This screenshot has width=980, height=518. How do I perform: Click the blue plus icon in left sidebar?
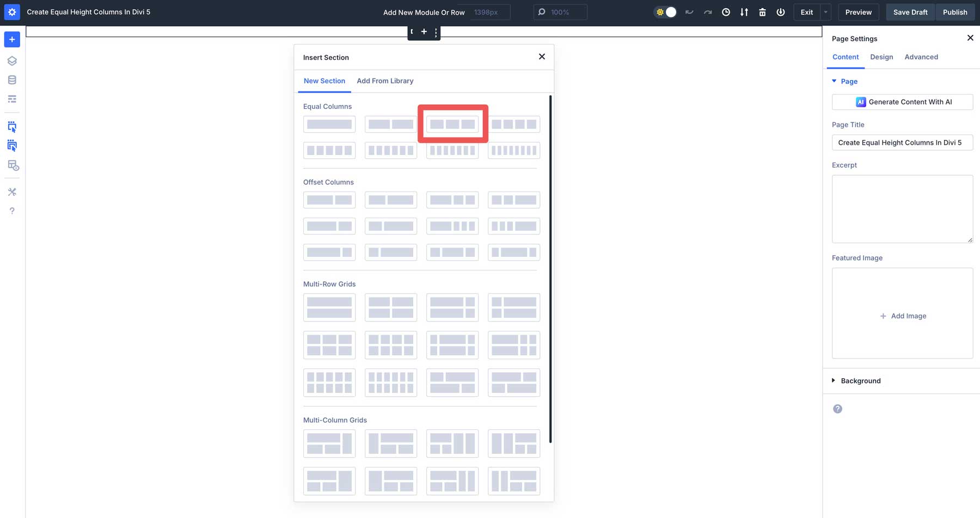pyautogui.click(x=12, y=39)
